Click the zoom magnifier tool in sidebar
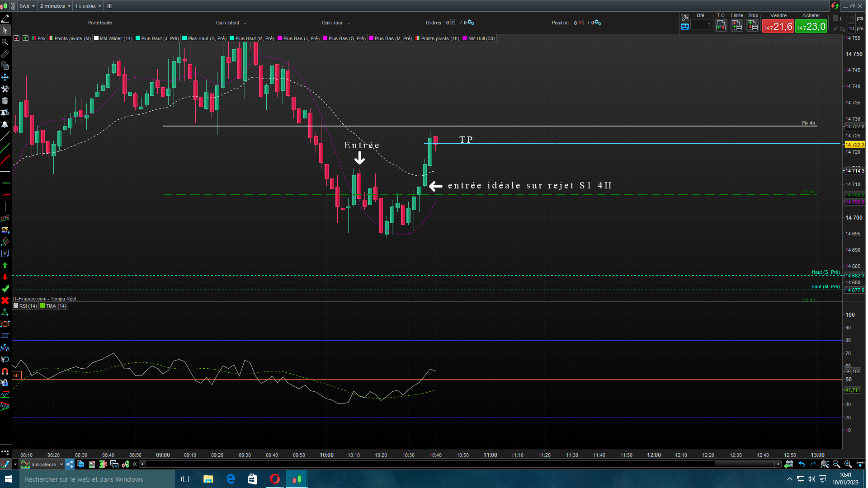Image resolution: width=868 pixels, height=488 pixels. pyautogui.click(x=5, y=42)
